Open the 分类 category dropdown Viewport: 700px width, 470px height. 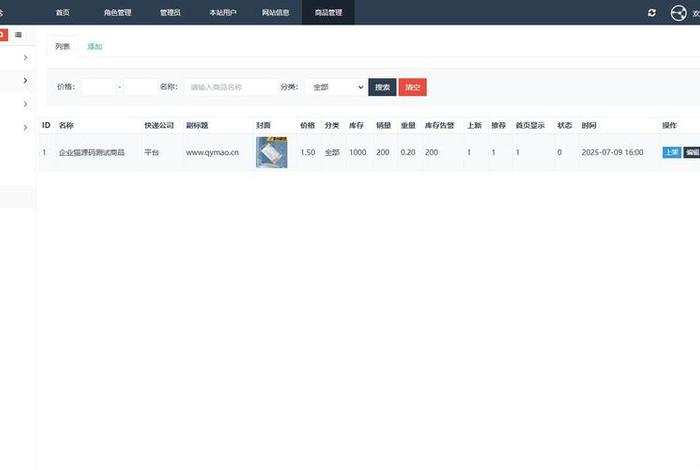pos(335,87)
